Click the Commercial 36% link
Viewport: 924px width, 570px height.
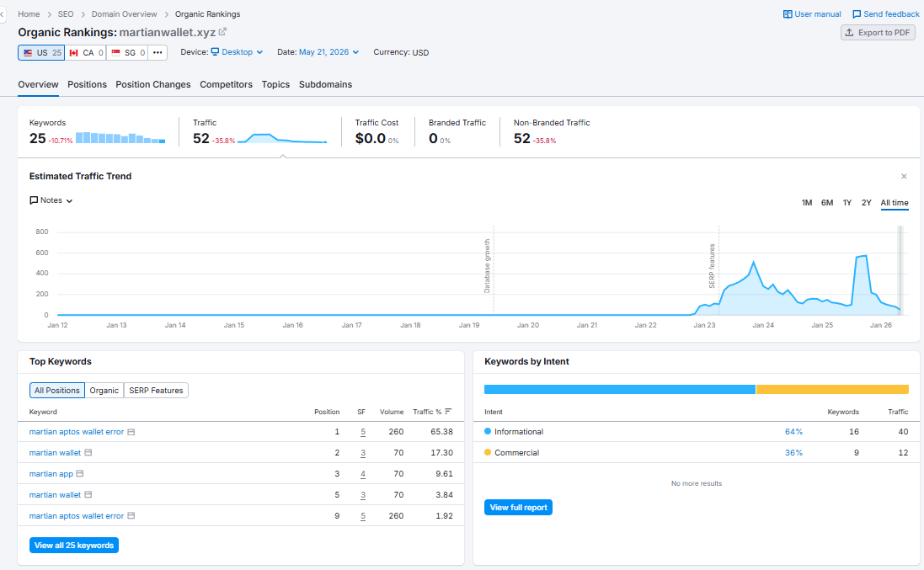[x=793, y=453]
